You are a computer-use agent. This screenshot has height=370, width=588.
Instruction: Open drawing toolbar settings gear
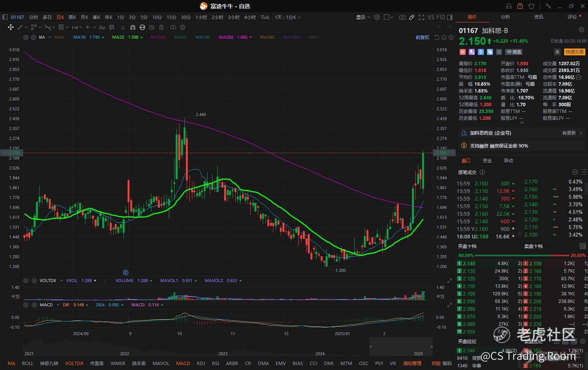pyautogui.click(x=182, y=27)
